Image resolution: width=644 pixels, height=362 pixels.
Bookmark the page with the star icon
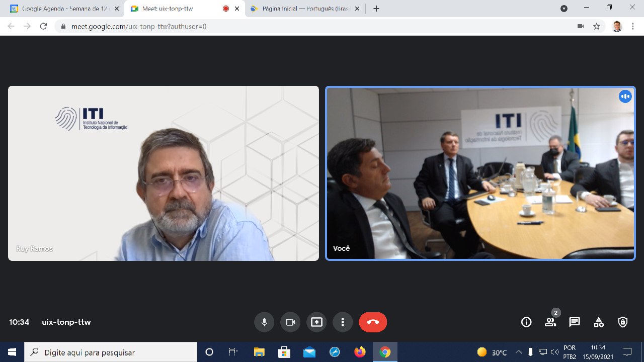pyautogui.click(x=597, y=26)
